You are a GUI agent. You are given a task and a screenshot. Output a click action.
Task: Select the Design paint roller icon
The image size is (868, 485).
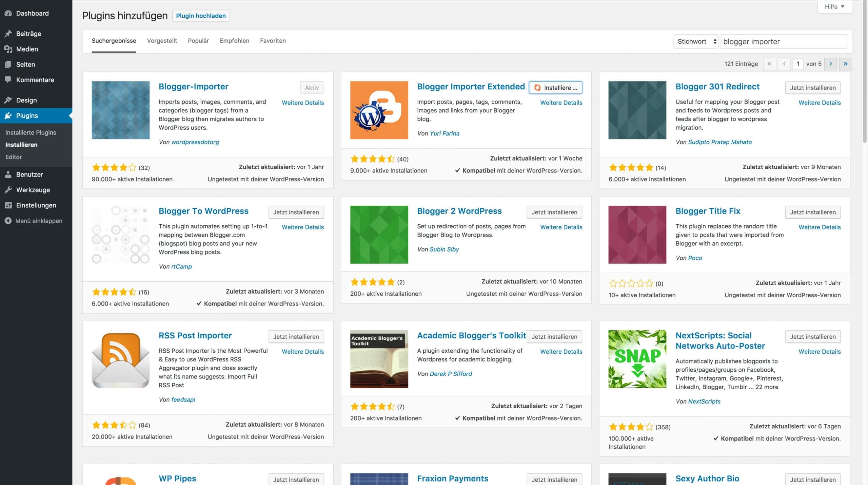click(8, 100)
